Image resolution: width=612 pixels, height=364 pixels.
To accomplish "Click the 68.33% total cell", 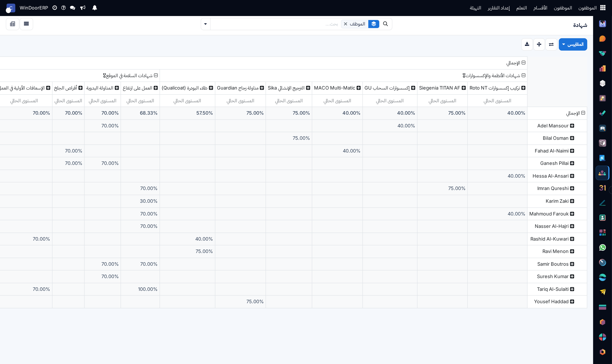I will [x=140, y=113].
